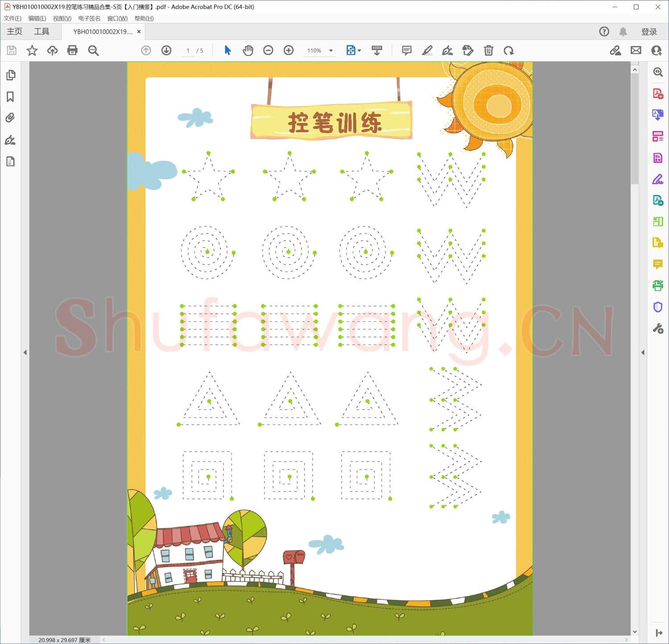Screen dimensions: 669x644
Task: Toggle the scrolling read mode icon
Action: 377,50
